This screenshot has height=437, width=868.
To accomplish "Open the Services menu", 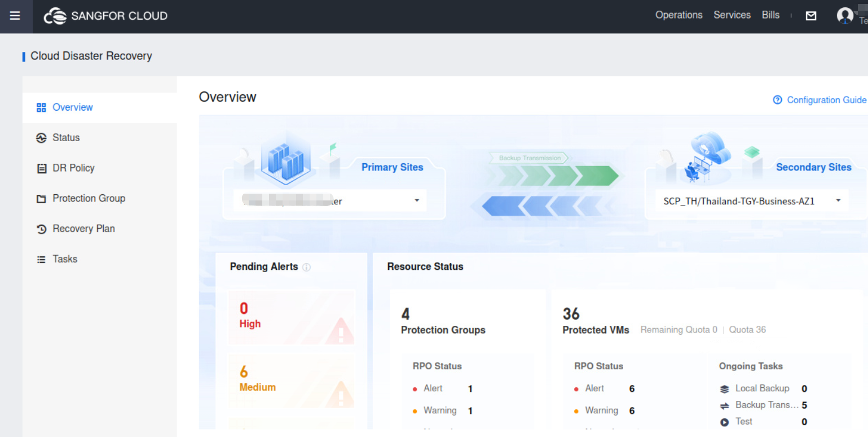I will point(732,15).
